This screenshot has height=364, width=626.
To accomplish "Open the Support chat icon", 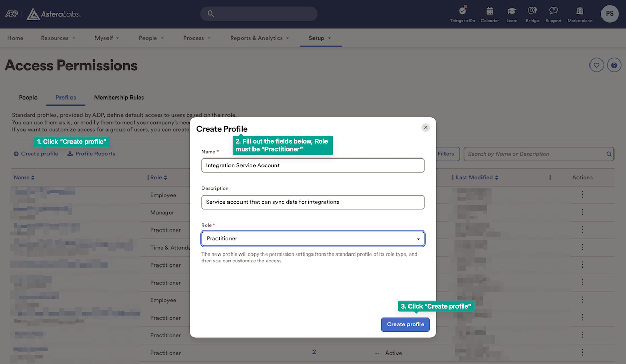I will pyautogui.click(x=553, y=11).
